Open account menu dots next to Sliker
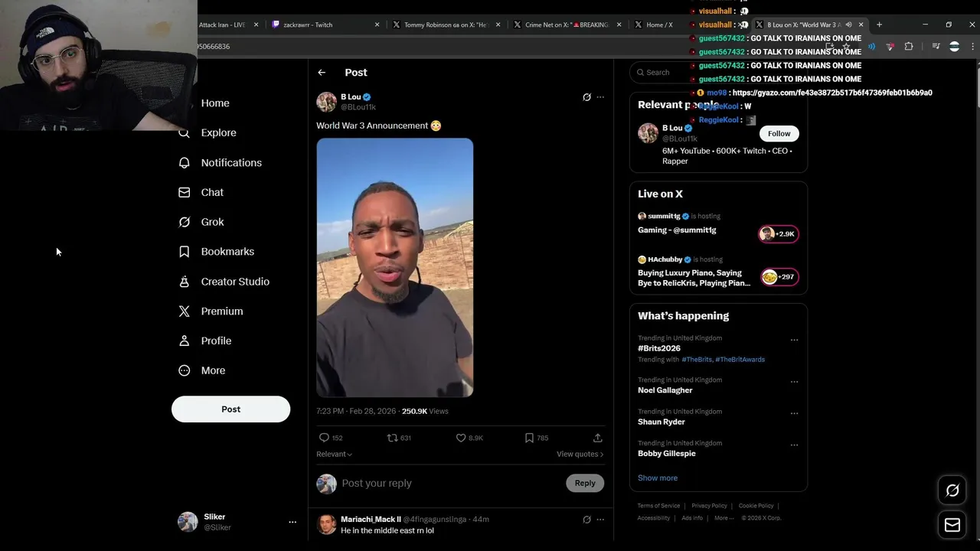Screen dimensions: 980x551 292,522
